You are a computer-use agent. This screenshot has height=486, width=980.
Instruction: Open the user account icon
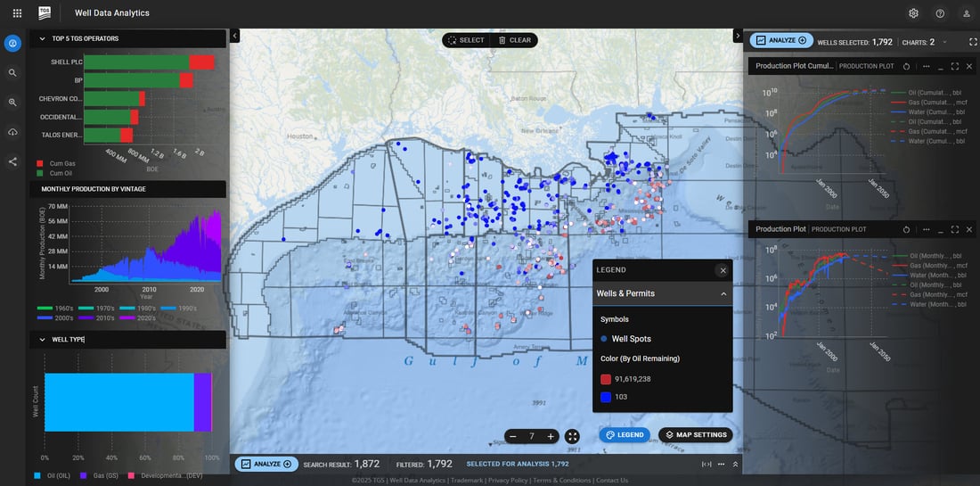click(x=967, y=13)
